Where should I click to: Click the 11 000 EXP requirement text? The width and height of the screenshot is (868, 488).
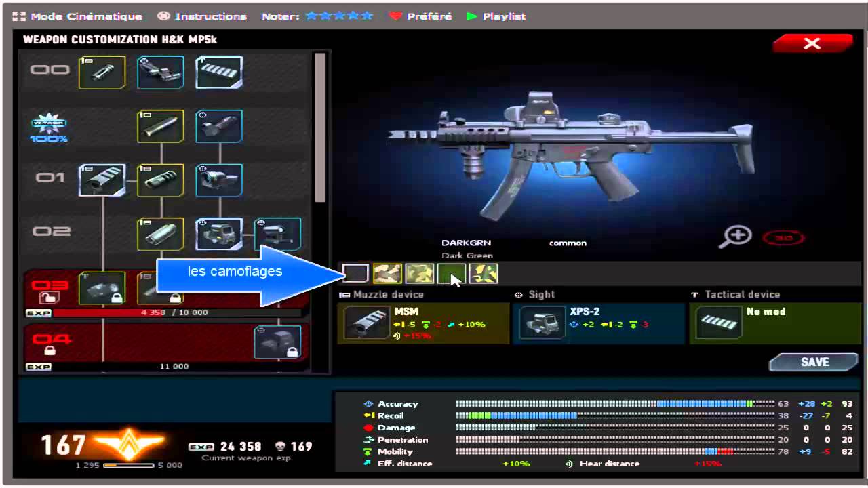click(x=174, y=367)
